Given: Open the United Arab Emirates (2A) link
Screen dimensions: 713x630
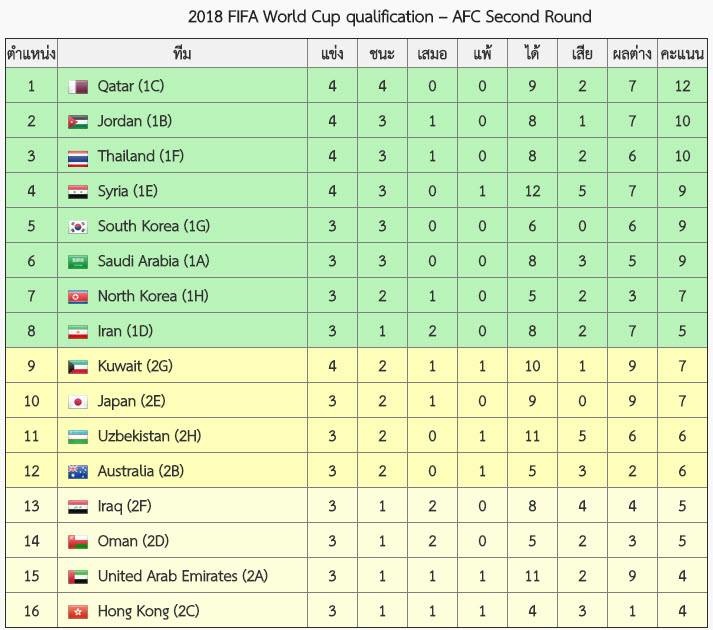Looking at the screenshot, I should (183, 576).
